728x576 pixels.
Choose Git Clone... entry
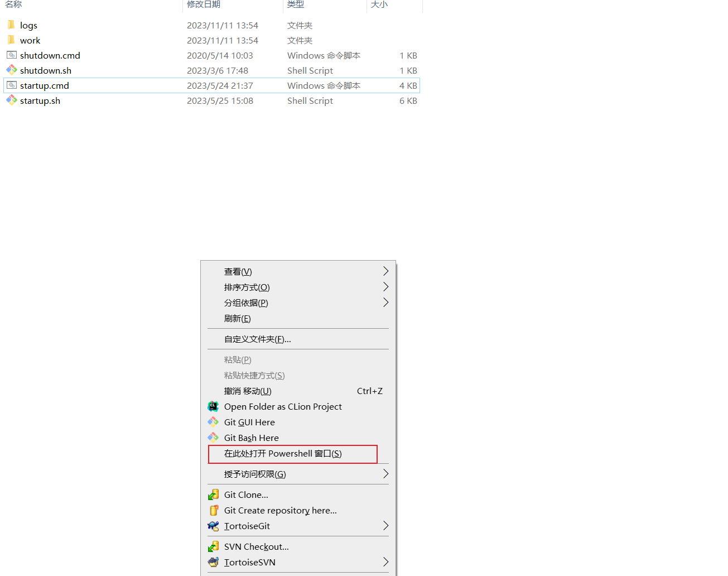point(298,495)
